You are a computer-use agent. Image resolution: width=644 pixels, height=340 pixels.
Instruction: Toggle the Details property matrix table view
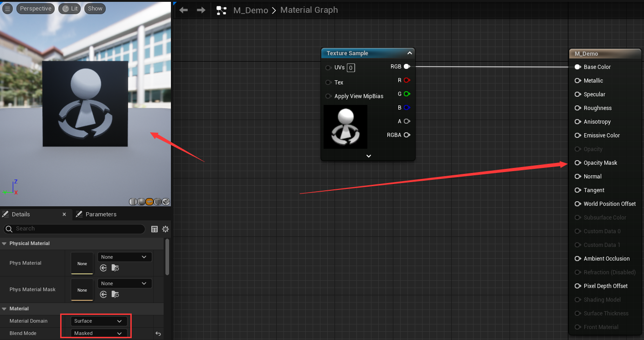click(155, 229)
